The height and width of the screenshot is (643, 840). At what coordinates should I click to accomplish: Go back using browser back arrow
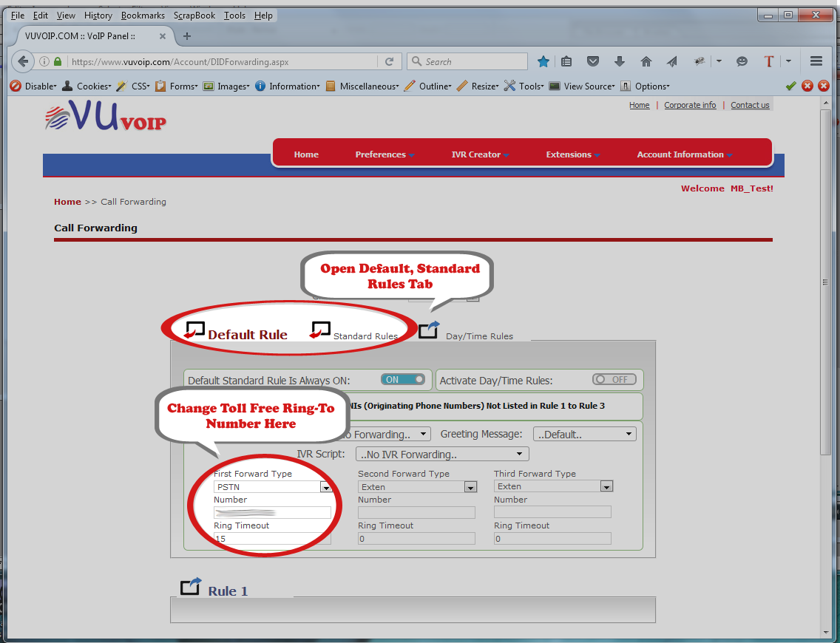coord(22,61)
